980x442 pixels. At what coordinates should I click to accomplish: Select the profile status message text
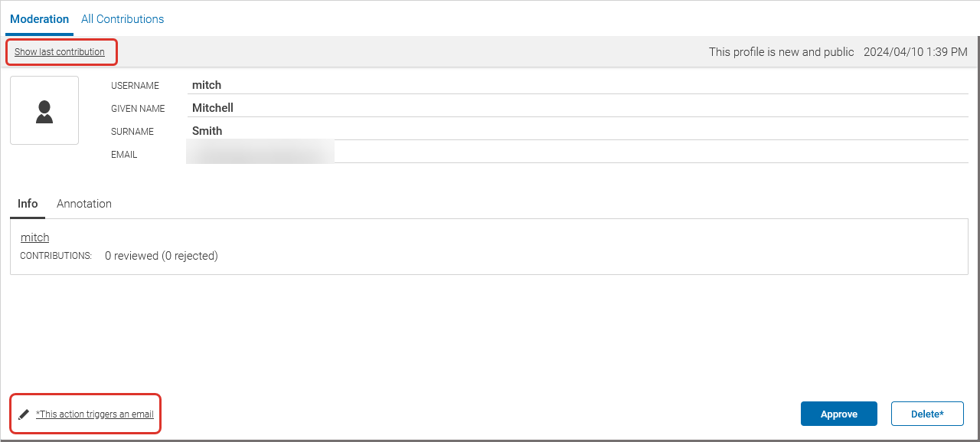(782, 51)
